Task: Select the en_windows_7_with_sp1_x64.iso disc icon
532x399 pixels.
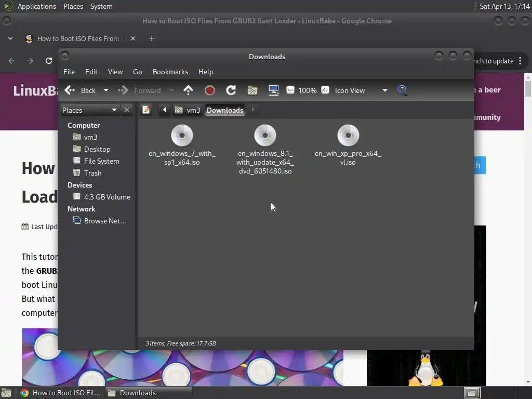Action: click(182, 136)
